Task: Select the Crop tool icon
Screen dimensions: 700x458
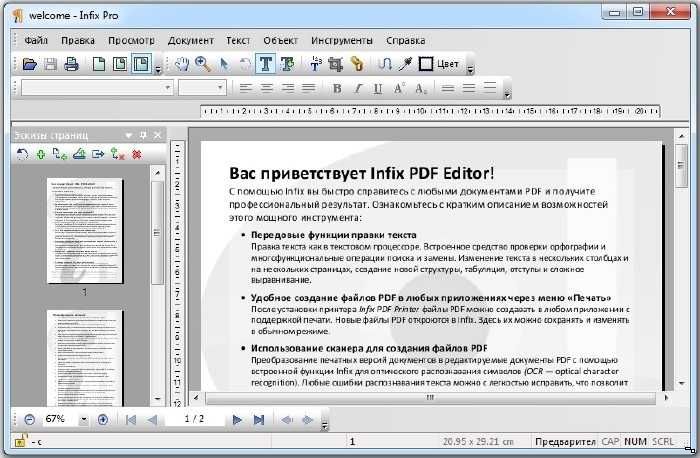Action: point(335,64)
